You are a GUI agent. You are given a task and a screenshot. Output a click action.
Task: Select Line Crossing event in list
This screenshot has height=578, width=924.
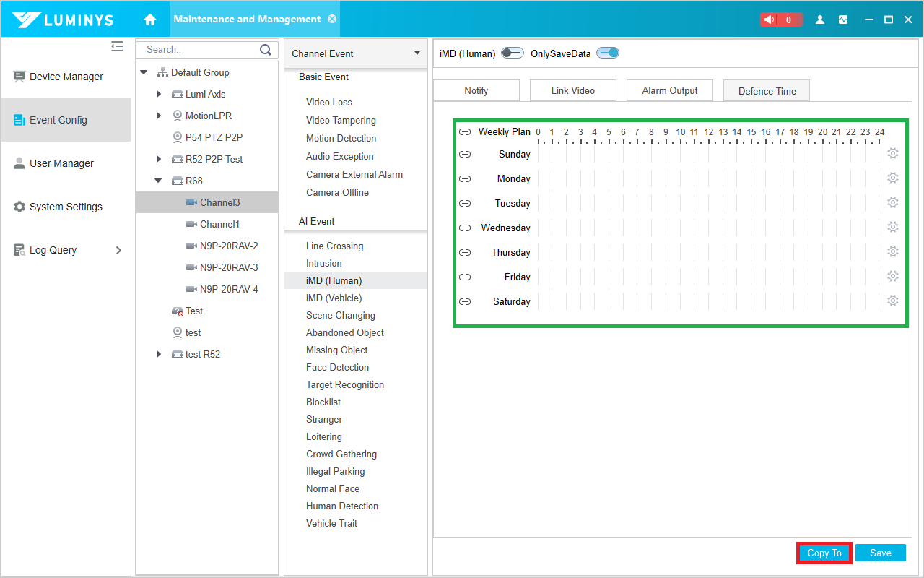(x=334, y=246)
